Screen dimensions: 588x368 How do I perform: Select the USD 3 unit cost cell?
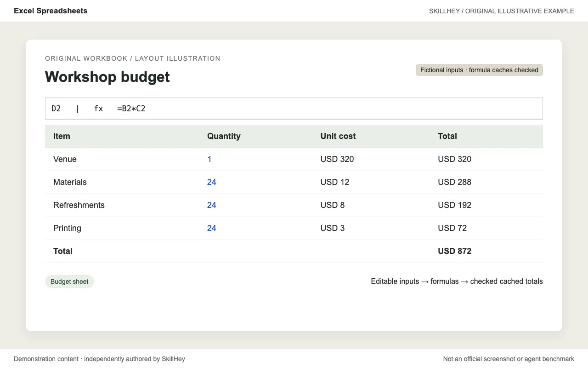(333, 228)
